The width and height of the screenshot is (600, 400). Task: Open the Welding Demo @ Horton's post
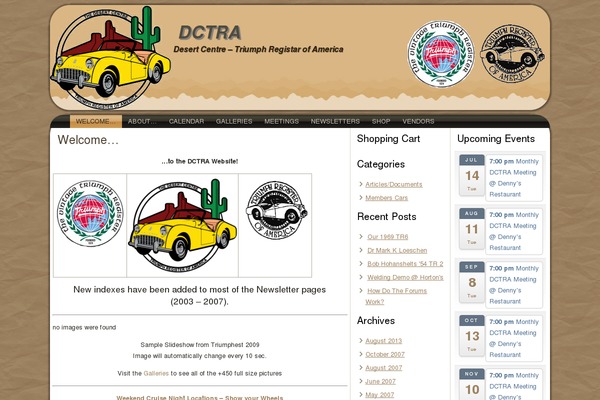(405, 278)
